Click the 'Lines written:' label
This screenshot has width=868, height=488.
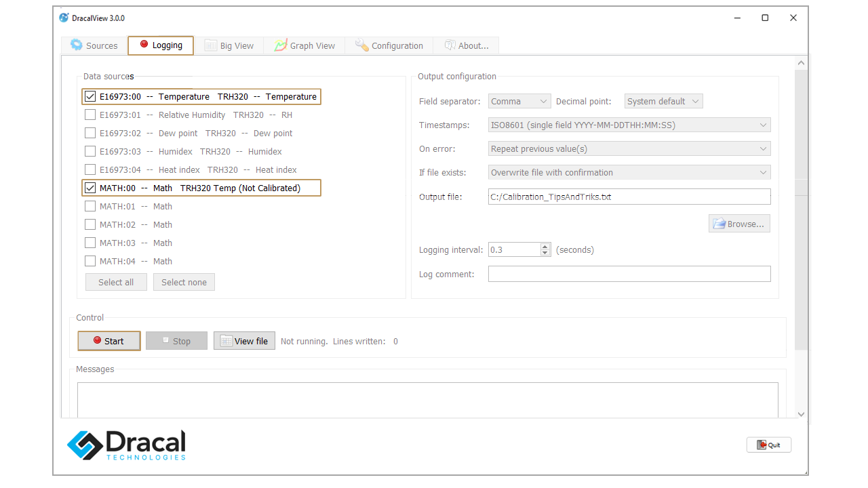[x=359, y=341]
